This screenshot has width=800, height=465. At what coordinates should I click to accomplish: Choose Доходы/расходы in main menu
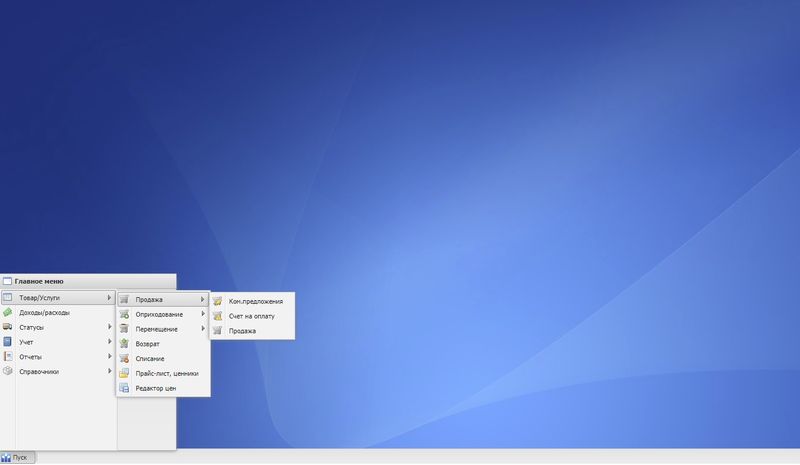[58, 312]
